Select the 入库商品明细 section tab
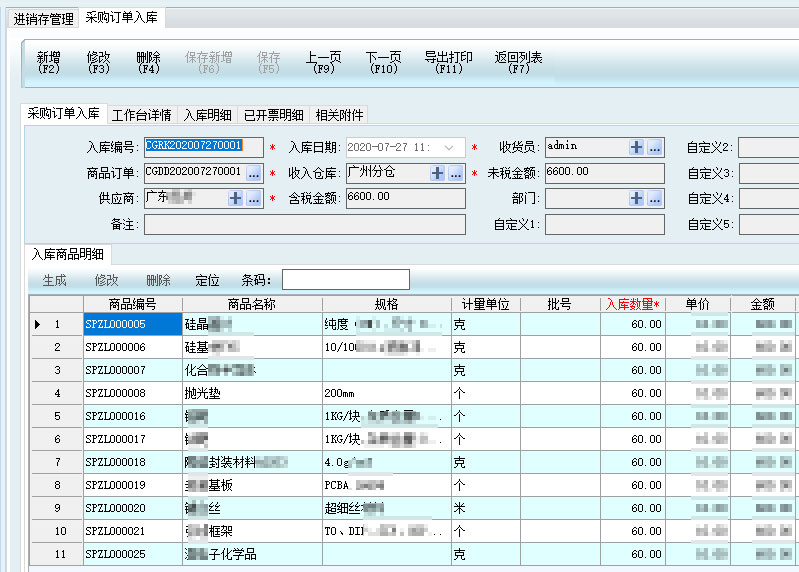 (68, 254)
